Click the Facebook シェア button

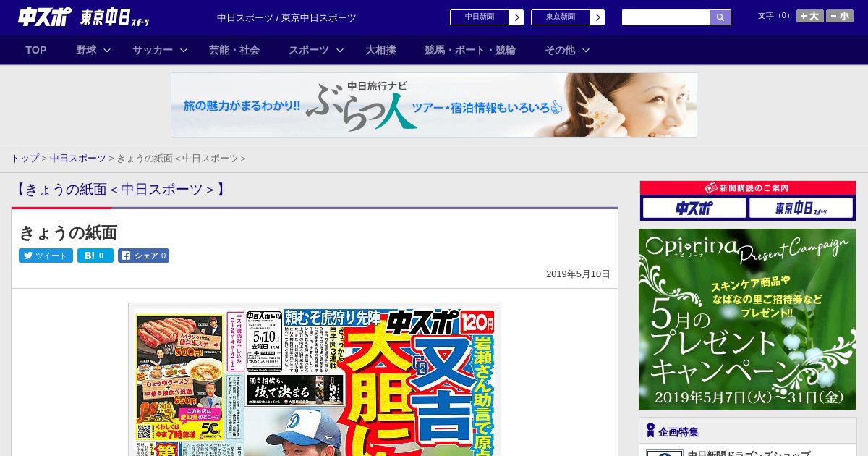(144, 256)
